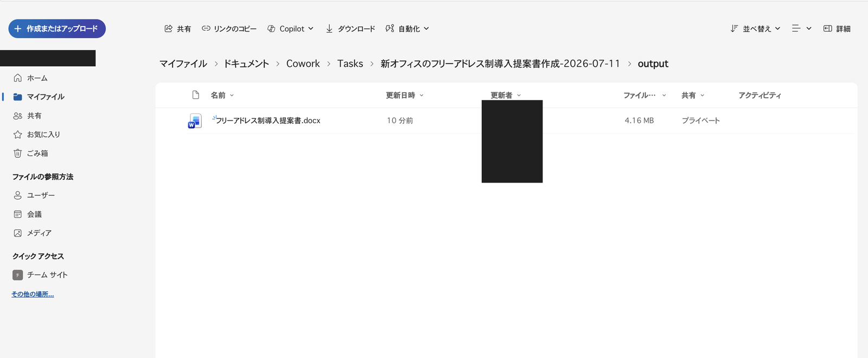Click the trash icon beside ごみ箱

[18, 153]
